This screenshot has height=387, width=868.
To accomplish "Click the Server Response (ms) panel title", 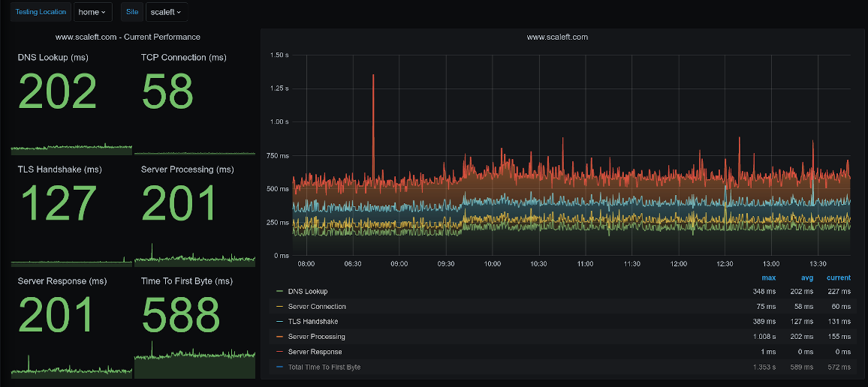I will (63, 280).
